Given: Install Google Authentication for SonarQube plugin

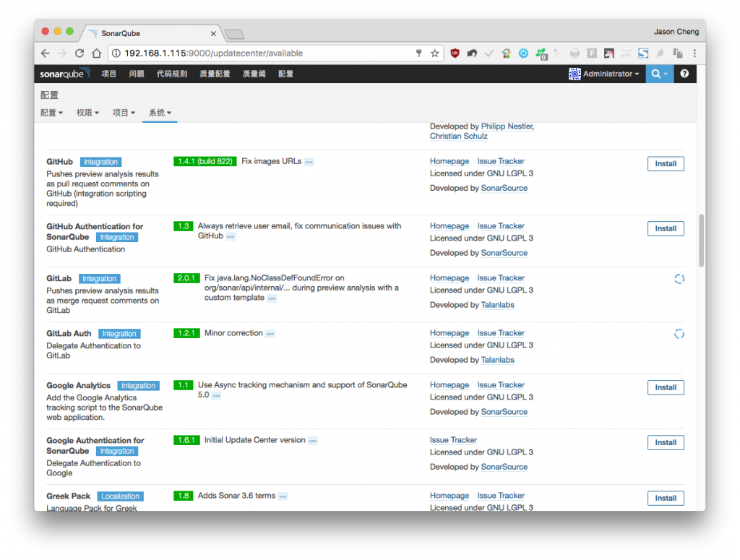Looking at the screenshot, I should 666,442.
